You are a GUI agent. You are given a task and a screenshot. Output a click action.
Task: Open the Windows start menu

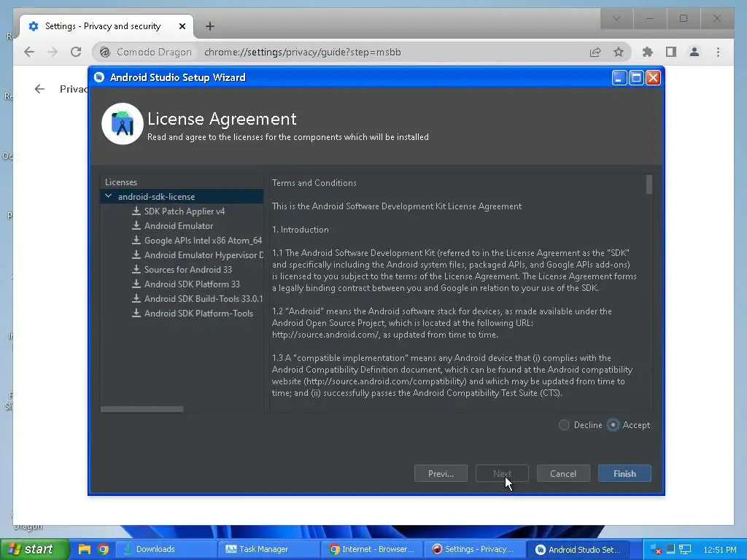(34, 549)
